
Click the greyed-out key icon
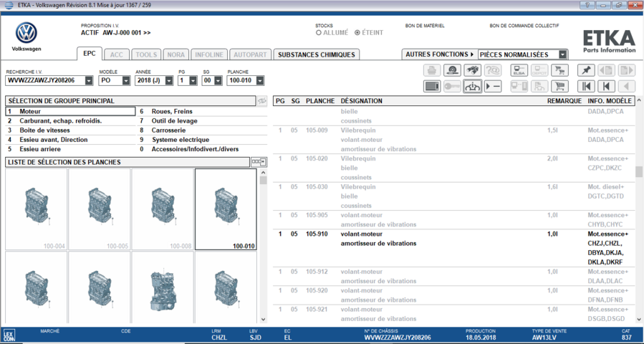click(x=452, y=86)
